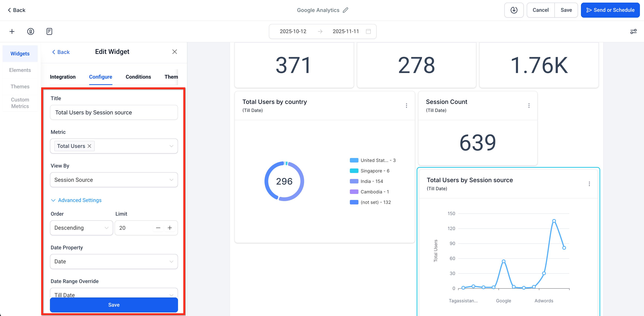
Task: Open three-dot menu on Session Count widget
Action: (x=529, y=106)
